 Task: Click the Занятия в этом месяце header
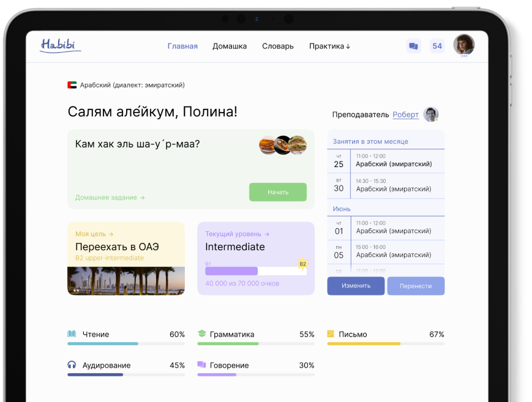click(370, 141)
